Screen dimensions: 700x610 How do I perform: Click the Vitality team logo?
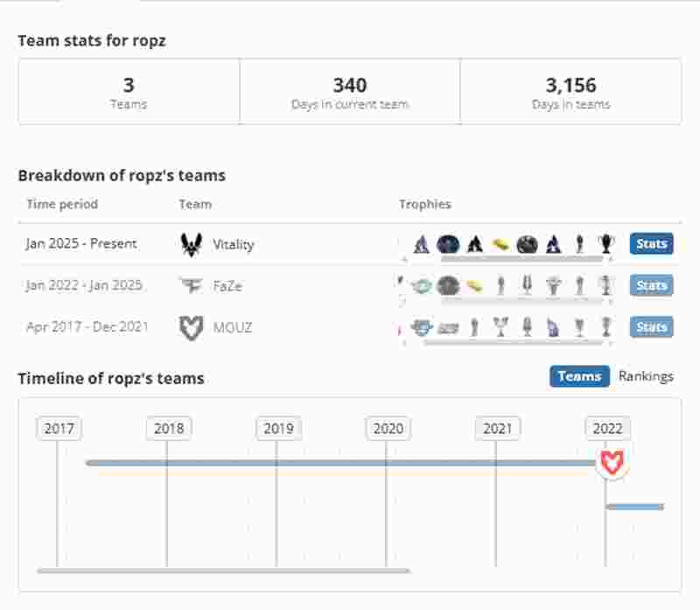coord(192,244)
